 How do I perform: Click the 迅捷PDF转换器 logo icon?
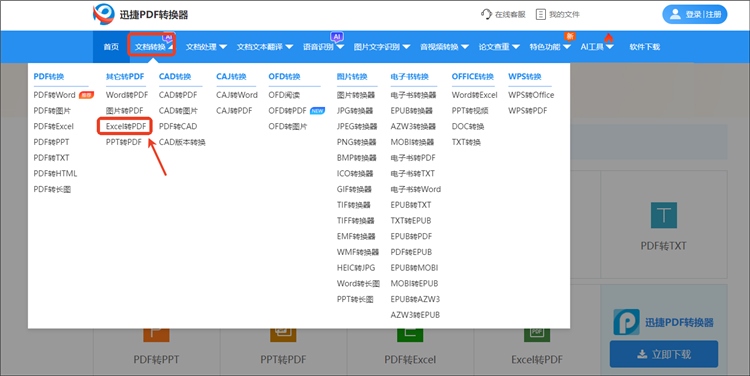103,14
